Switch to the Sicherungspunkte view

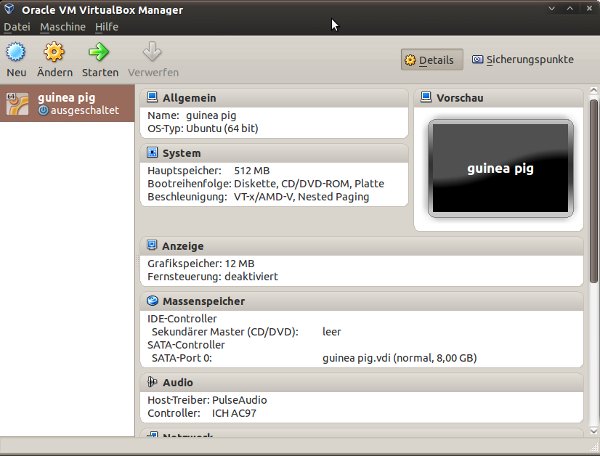coord(523,60)
